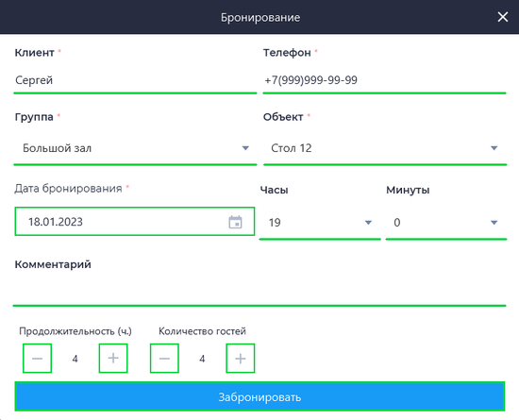
Task: Increase guest count with plus button
Action: (241, 359)
